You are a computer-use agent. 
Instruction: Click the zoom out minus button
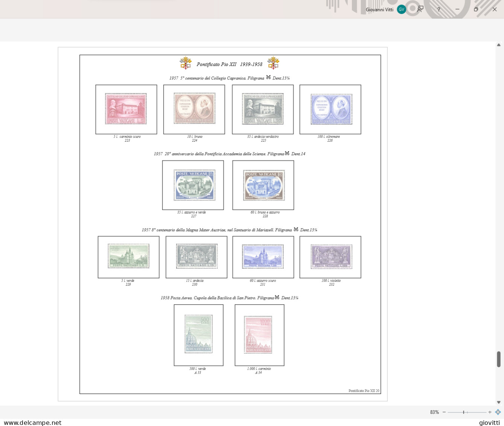click(x=444, y=412)
